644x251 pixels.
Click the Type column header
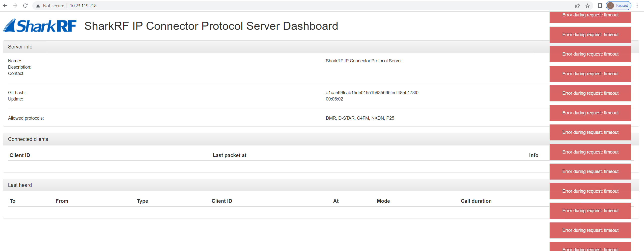tap(143, 201)
